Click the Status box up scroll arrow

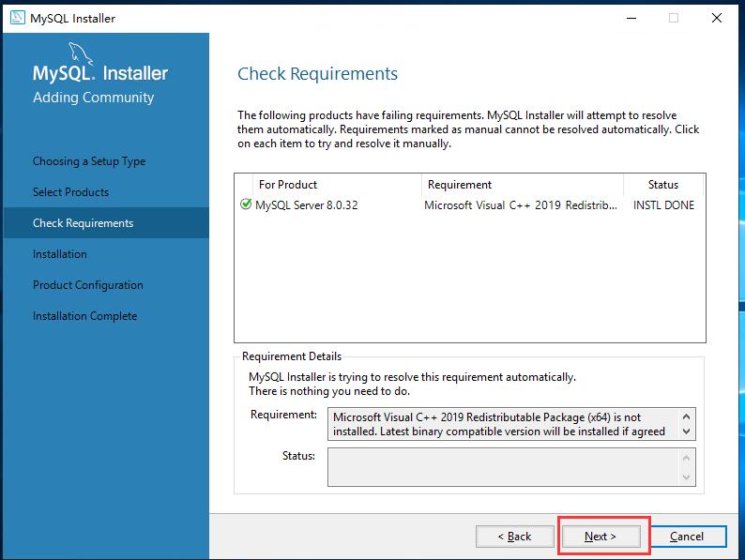[686, 458]
